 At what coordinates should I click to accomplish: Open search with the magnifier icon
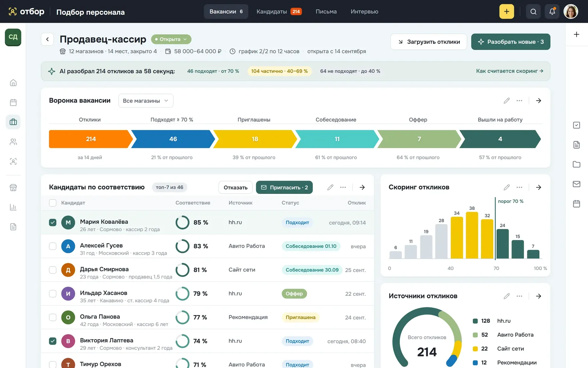coord(533,11)
